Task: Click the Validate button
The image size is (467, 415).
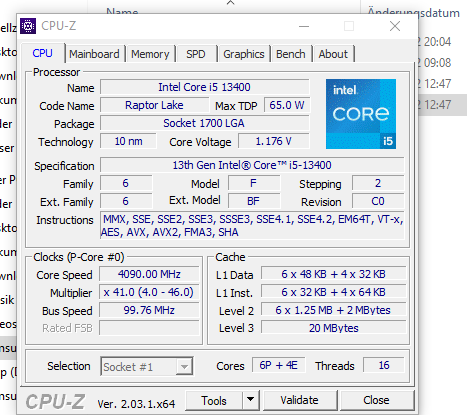Action: tap(299, 400)
